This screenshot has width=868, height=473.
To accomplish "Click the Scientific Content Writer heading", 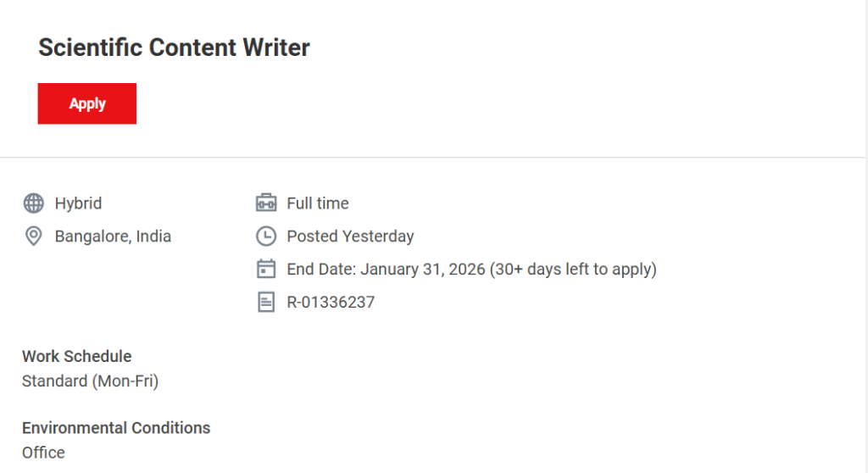I will 174,47.
